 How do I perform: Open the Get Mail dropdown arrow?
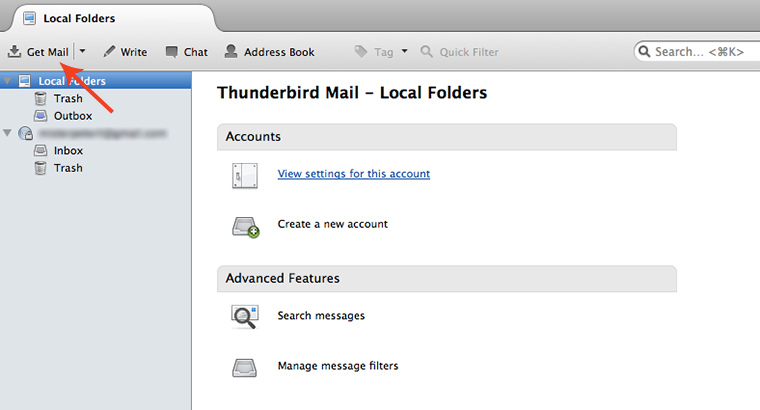coord(82,51)
